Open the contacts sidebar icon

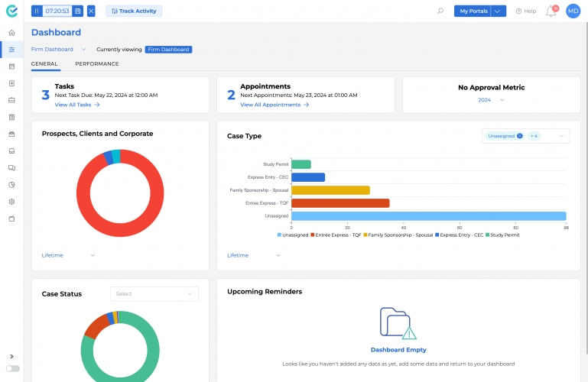coord(12,83)
